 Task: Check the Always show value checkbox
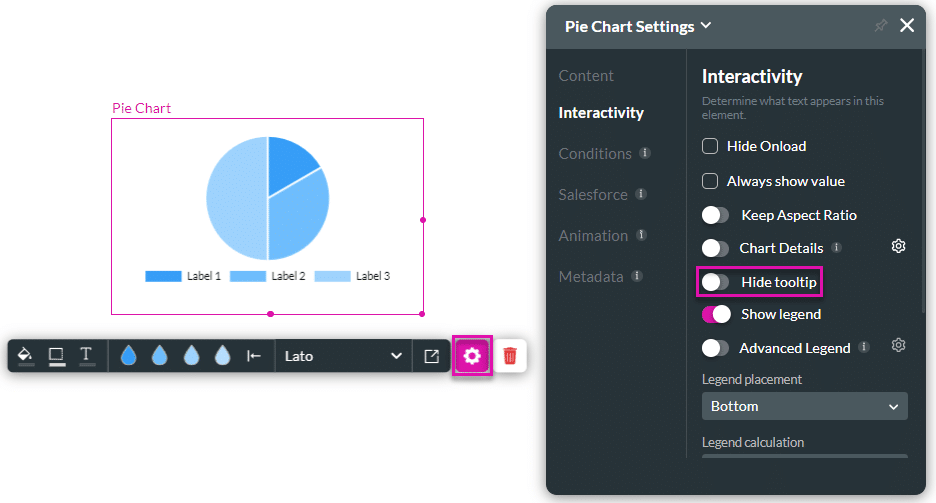(x=710, y=181)
